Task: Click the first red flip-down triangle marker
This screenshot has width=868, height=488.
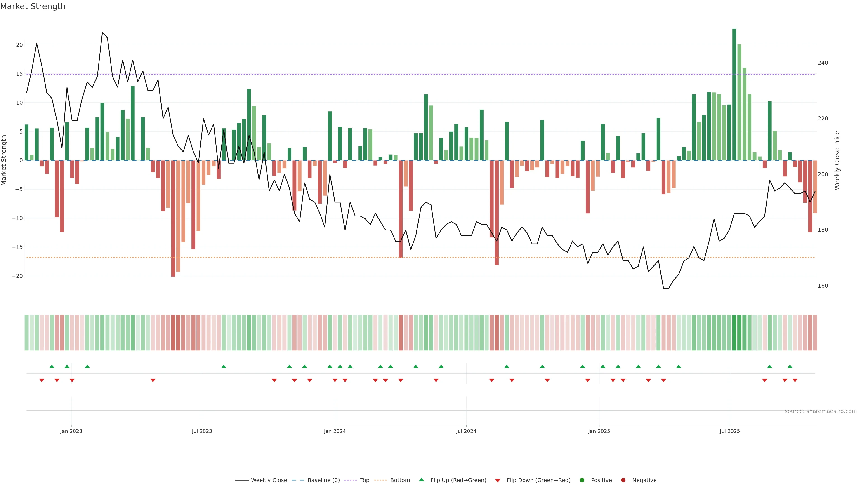Action: (41, 380)
